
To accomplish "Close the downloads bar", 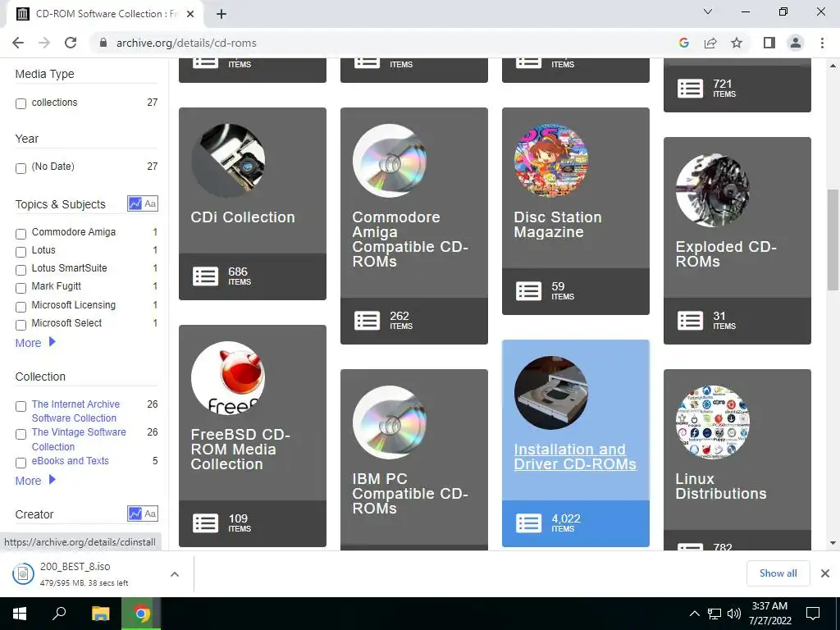I will (825, 573).
